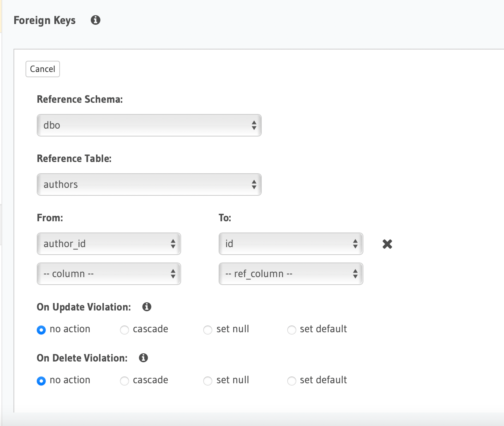Click the stepper arrows on the id dropdown
Screen dimensions: 504x426
pos(355,244)
